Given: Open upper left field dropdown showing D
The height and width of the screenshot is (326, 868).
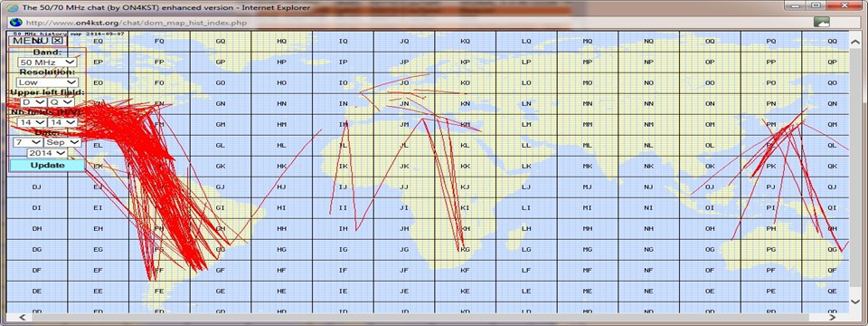Looking at the screenshot, I should click(x=33, y=102).
